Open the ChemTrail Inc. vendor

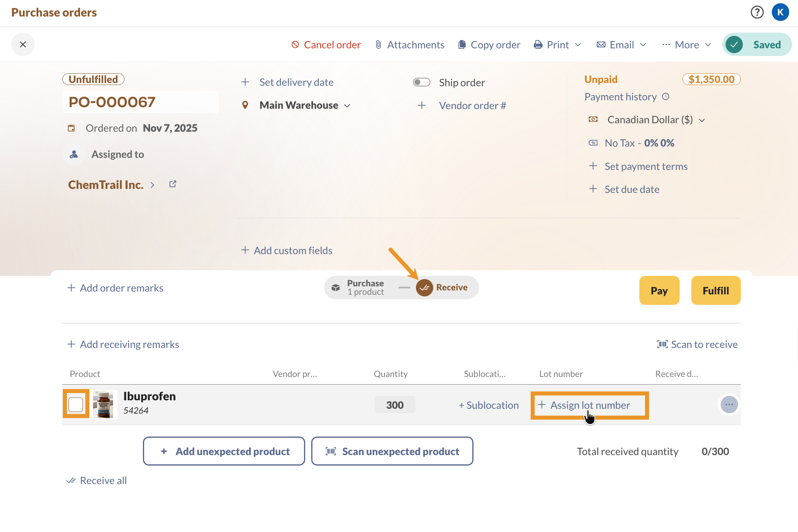[105, 185]
